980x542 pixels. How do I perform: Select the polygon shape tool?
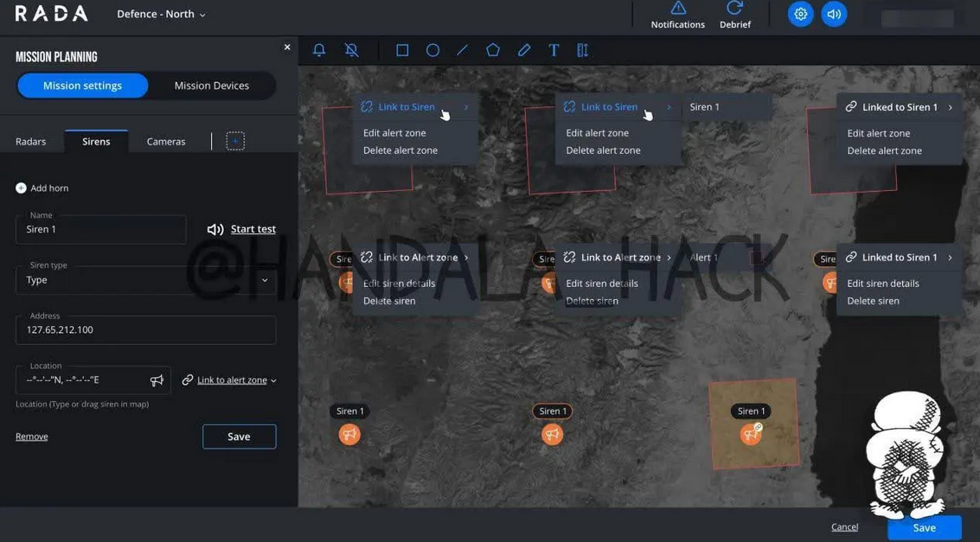(x=493, y=50)
